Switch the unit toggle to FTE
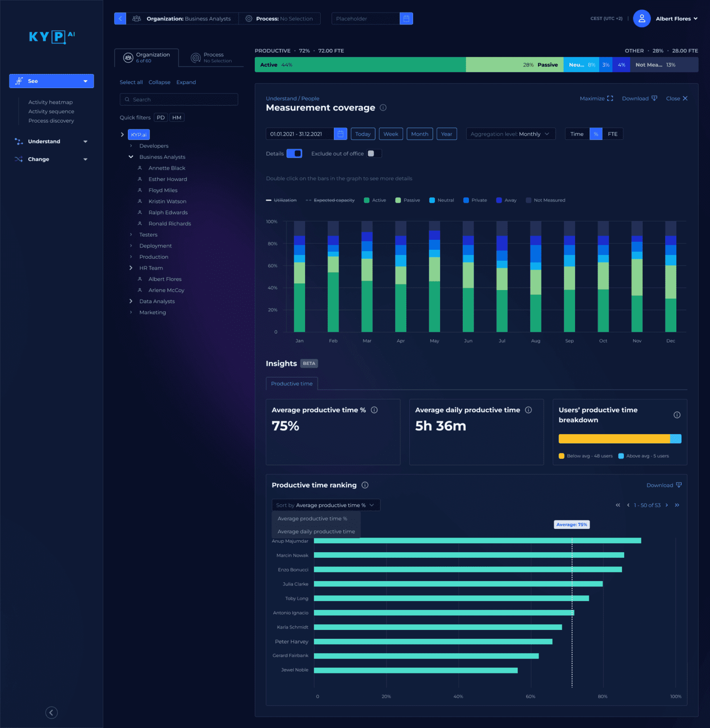 coord(613,134)
